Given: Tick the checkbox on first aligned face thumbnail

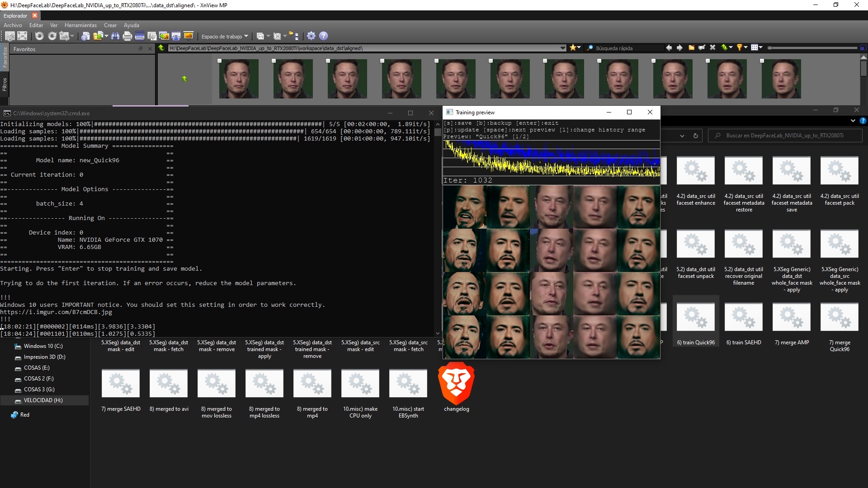Looking at the screenshot, I should [219, 61].
